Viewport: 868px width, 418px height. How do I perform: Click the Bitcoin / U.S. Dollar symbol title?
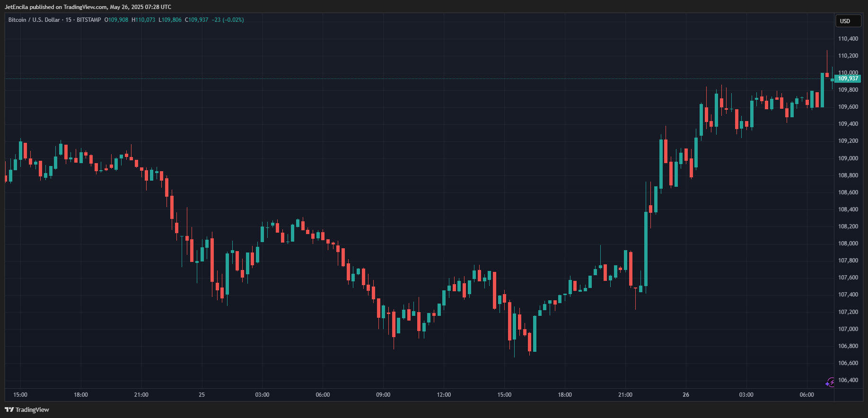[34, 20]
